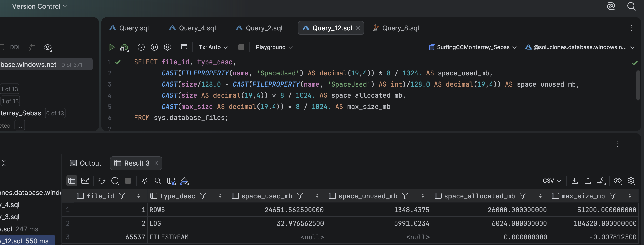Toggle result view eye icon
The height and width of the screenshot is (245, 644).
pyautogui.click(x=617, y=181)
